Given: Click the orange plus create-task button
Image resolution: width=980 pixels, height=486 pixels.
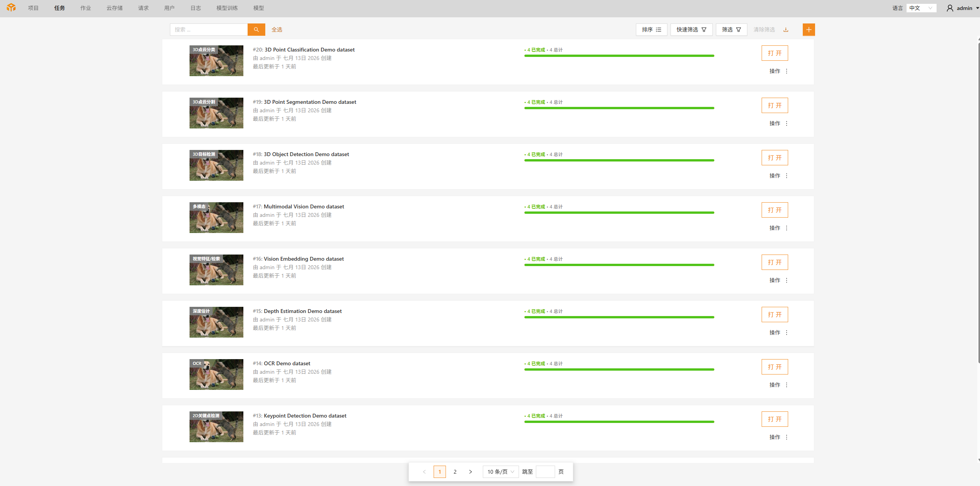Looking at the screenshot, I should [809, 30].
